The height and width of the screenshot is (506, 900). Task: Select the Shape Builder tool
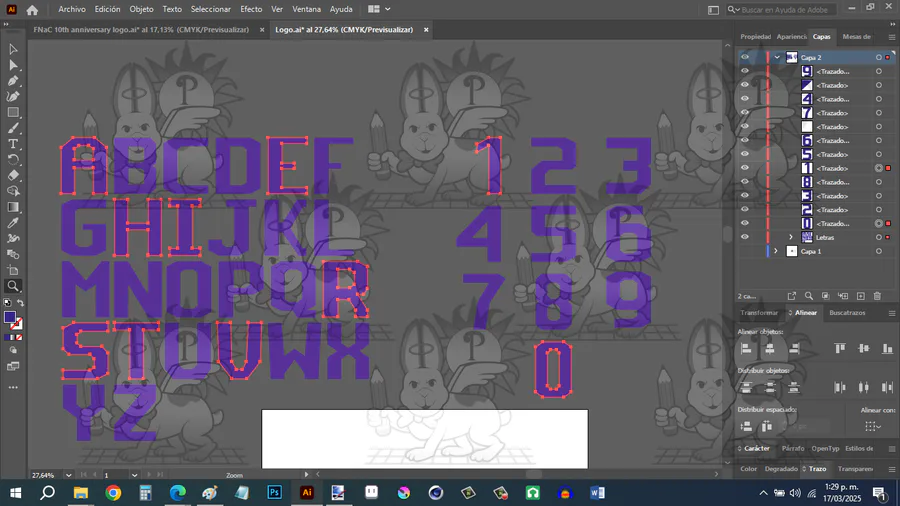click(x=13, y=191)
